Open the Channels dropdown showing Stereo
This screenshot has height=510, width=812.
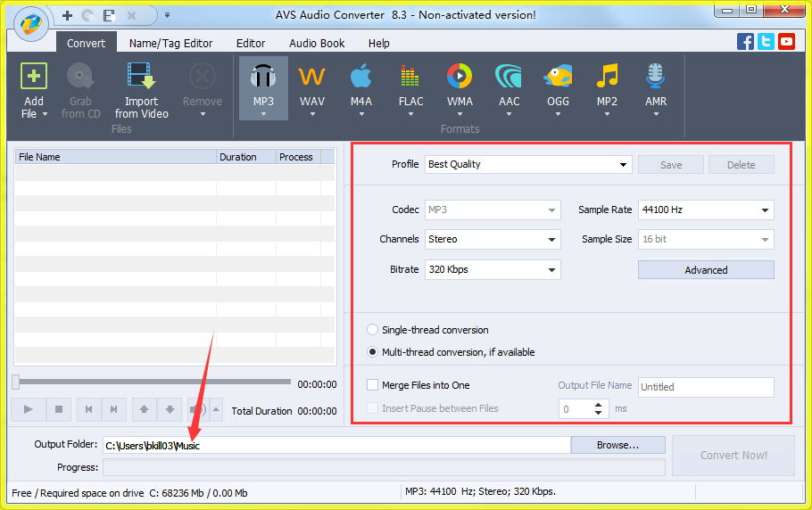(493, 240)
